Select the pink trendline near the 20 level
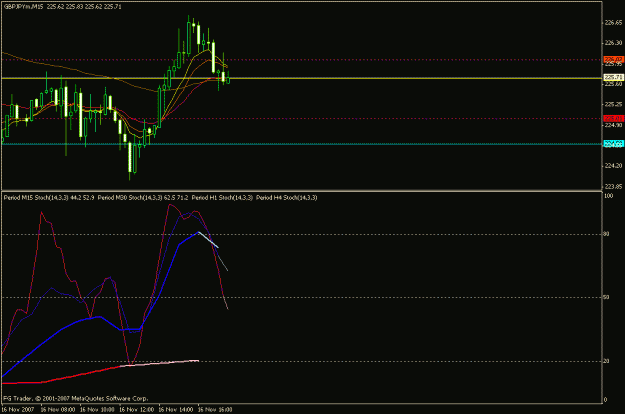625x414 pixels. 159,363
